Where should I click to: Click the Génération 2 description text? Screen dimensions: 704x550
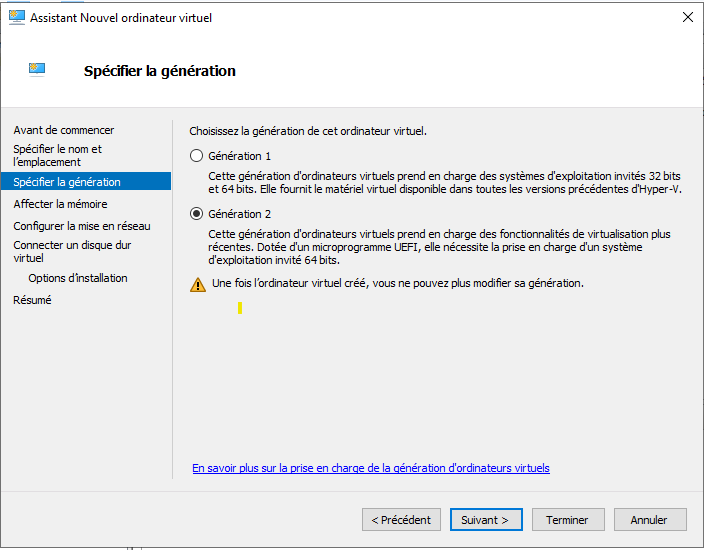point(439,247)
